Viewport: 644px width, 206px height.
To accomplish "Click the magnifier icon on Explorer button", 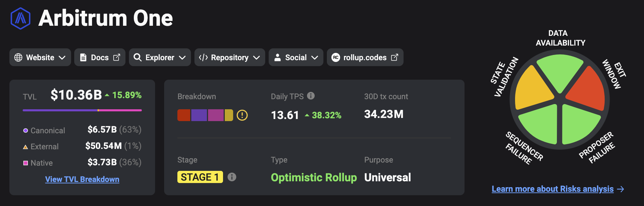I will (x=138, y=57).
